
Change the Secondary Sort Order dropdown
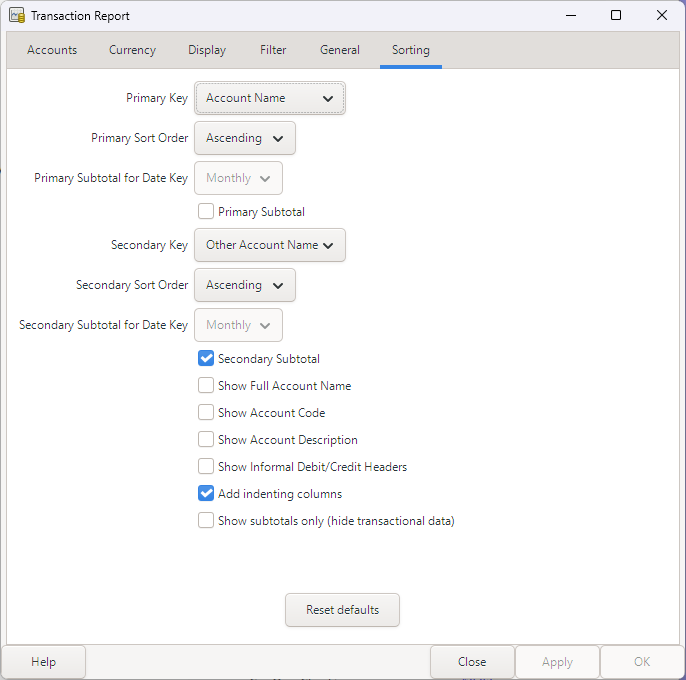tap(245, 285)
